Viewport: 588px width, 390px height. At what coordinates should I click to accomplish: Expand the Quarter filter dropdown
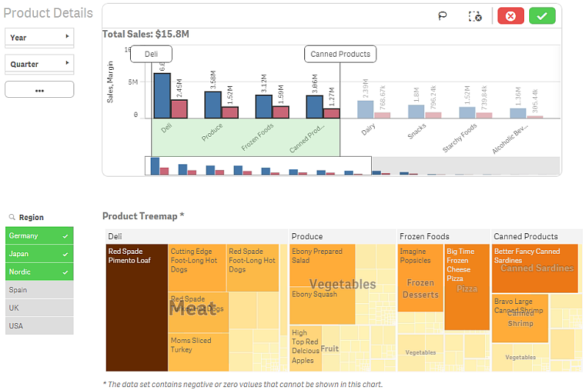tap(39, 64)
